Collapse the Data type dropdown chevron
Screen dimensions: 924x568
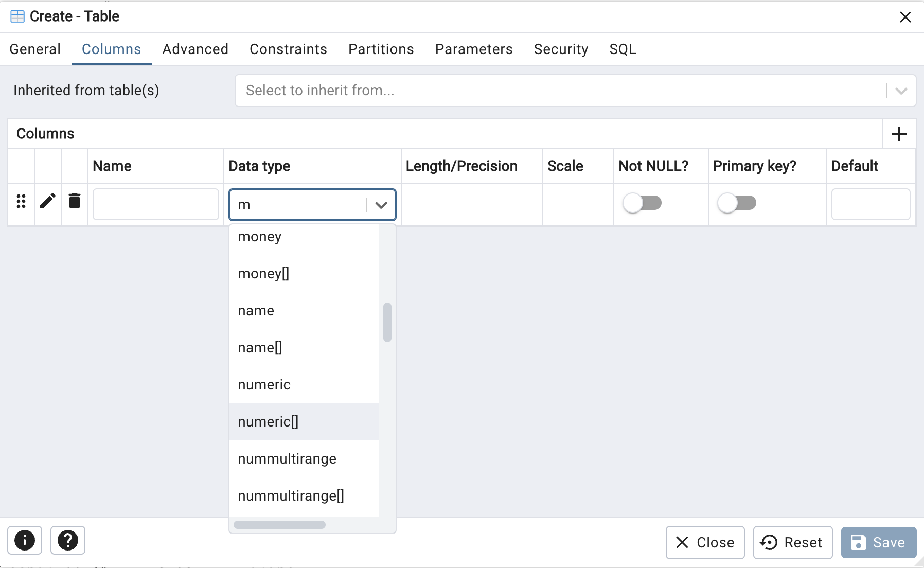[381, 205]
